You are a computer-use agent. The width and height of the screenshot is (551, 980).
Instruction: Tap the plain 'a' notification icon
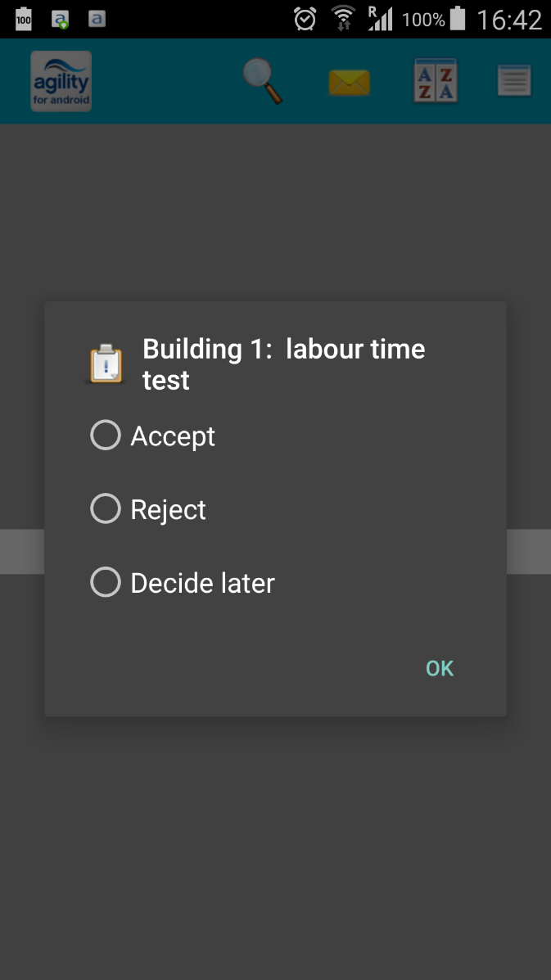[97, 19]
